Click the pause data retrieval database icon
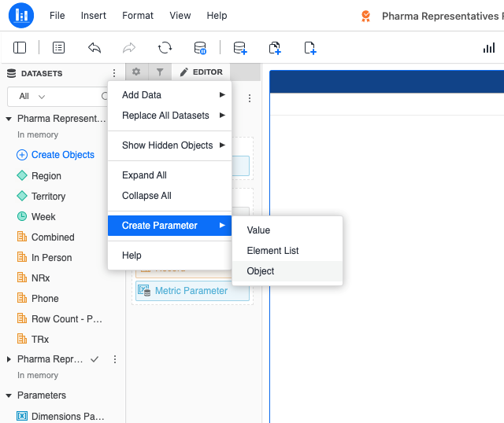 click(200, 48)
